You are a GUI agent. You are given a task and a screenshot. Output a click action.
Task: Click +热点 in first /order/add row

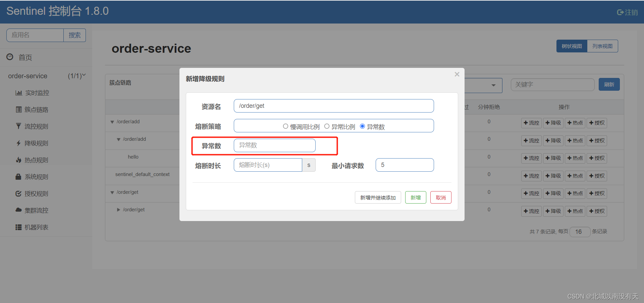coord(575,123)
